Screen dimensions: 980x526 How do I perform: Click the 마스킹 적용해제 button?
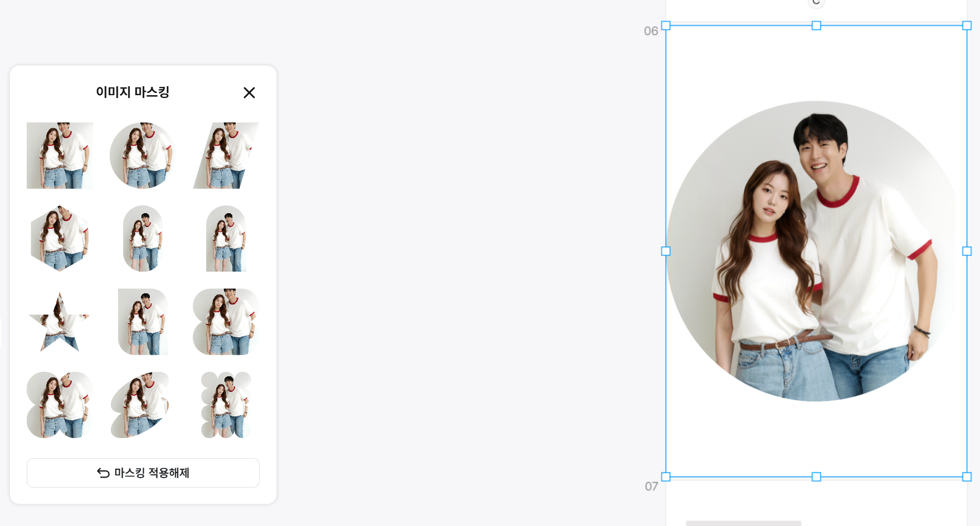click(143, 473)
